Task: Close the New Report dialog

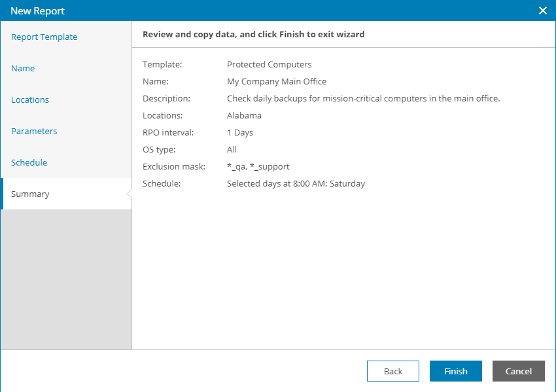Action: point(542,10)
